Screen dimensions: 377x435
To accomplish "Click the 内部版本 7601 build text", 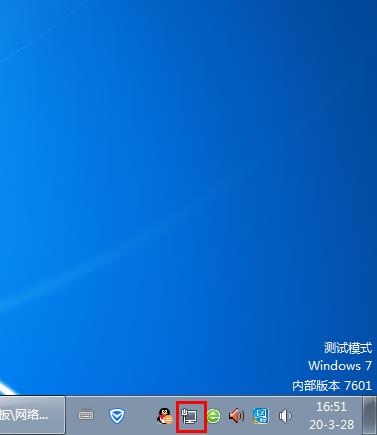I will (332, 386).
